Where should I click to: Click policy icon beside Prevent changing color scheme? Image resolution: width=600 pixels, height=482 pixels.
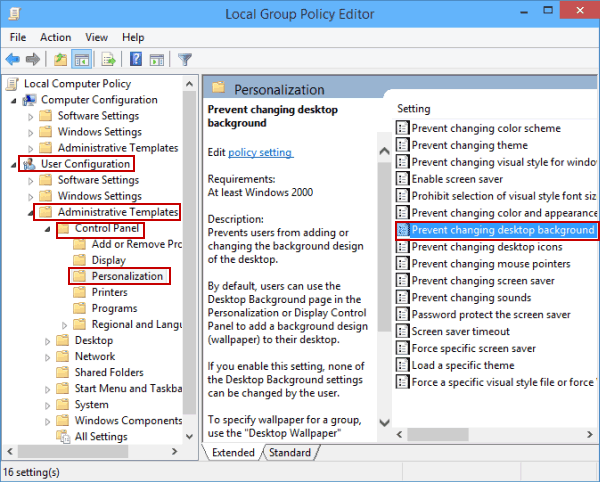pyautogui.click(x=402, y=128)
